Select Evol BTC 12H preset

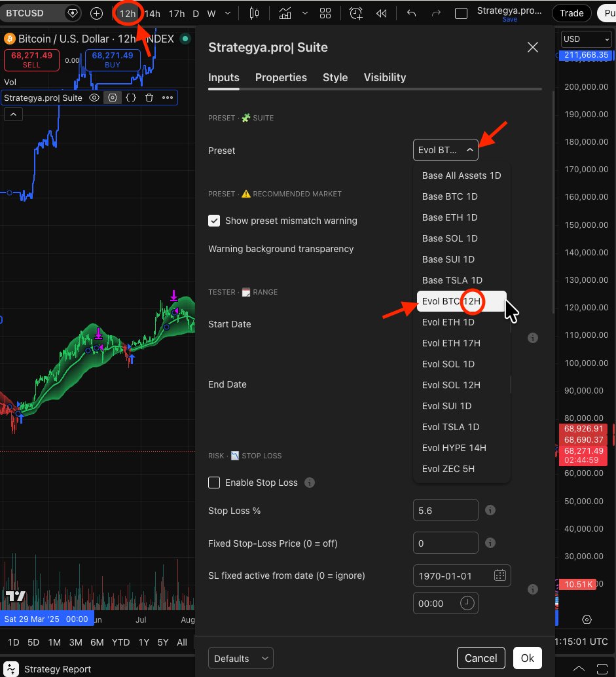(462, 301)
